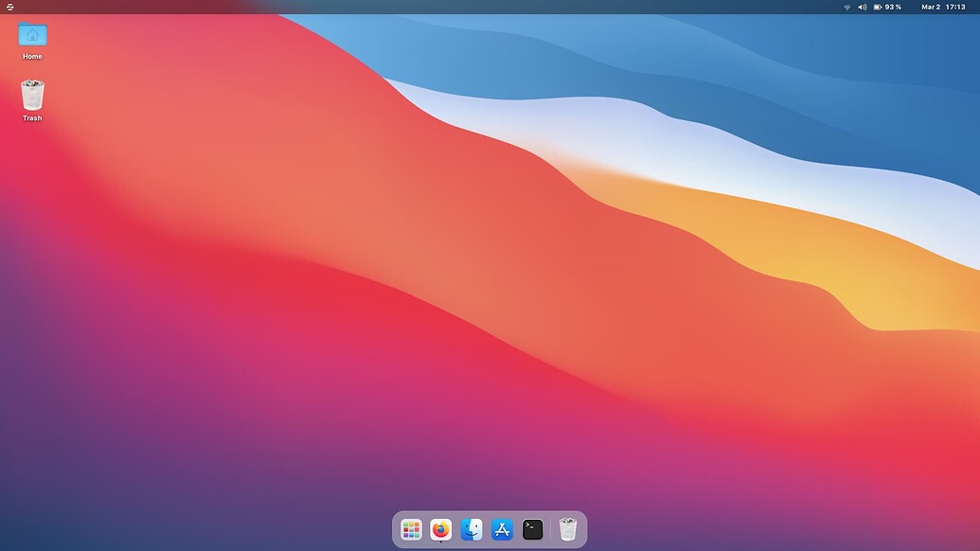Click the 'Home' label under the folder
Image resolution: width=980 pixels, height=551 pixels.
[32, 56]
